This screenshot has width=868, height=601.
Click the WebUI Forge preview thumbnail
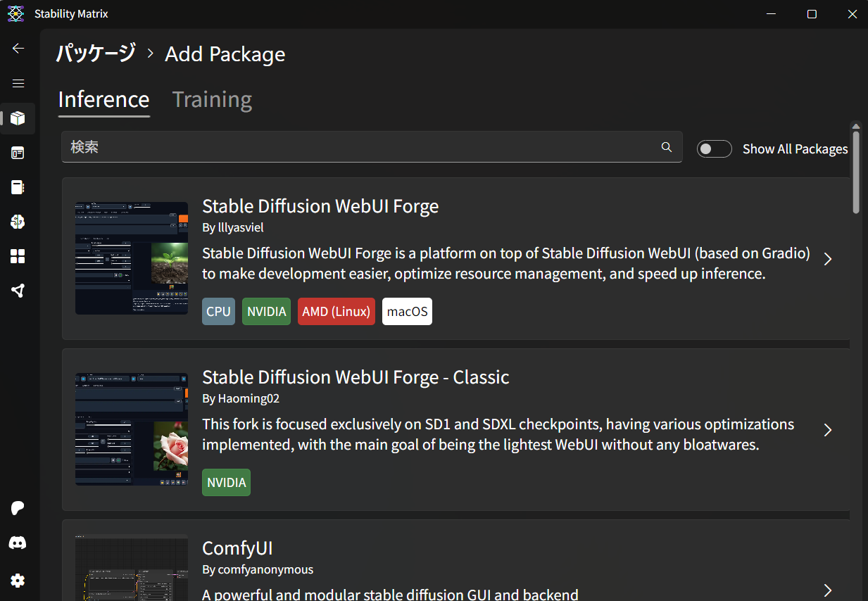click(132, 258)
